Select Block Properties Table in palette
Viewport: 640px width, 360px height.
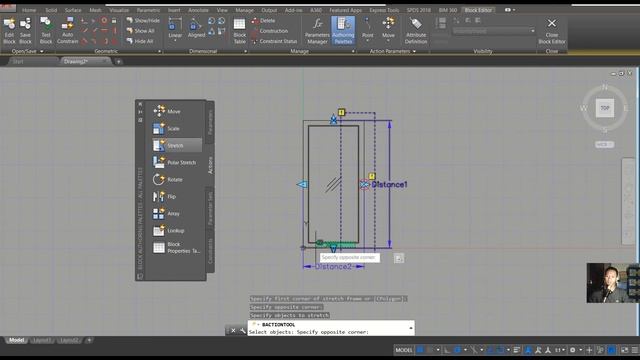tap(176, 247)
